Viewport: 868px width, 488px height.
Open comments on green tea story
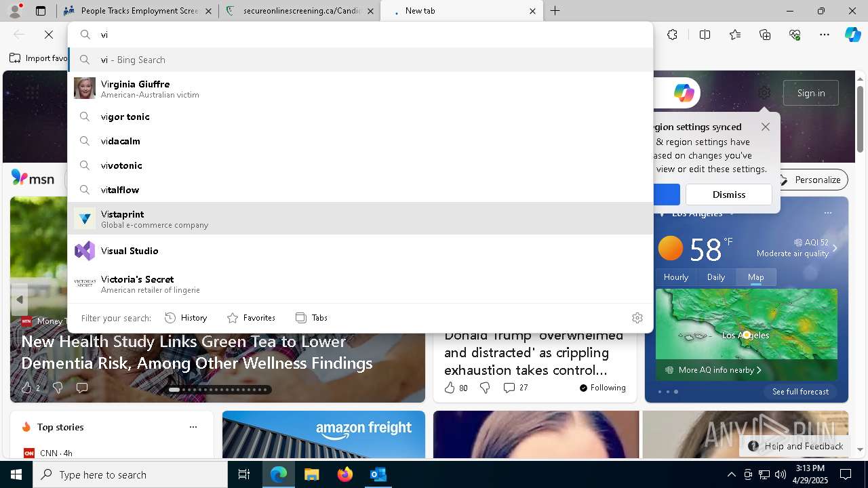82,388
